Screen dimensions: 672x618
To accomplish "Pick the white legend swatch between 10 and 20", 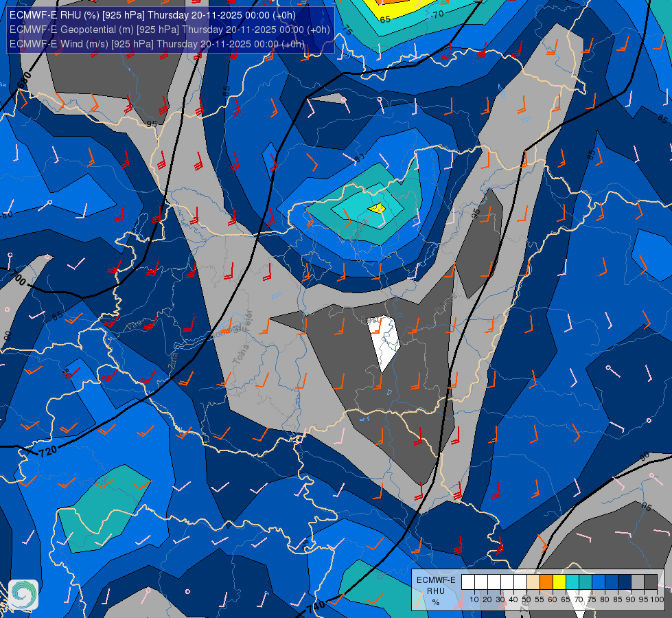I will [x=481, y=582].
